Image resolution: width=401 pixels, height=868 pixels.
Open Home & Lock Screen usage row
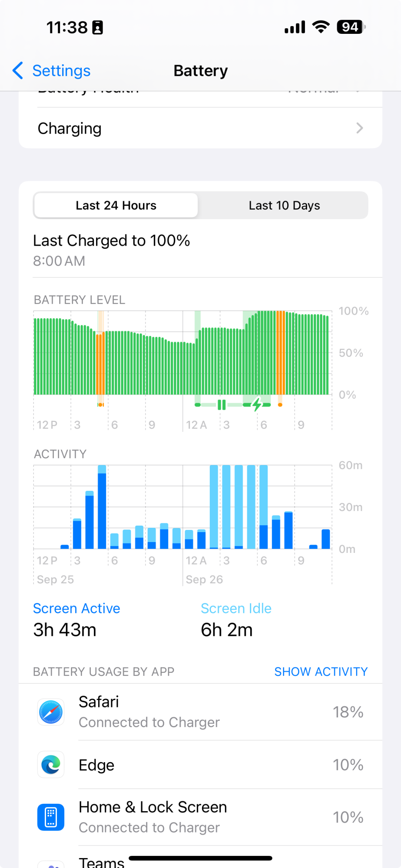click(x=200, y=817)
